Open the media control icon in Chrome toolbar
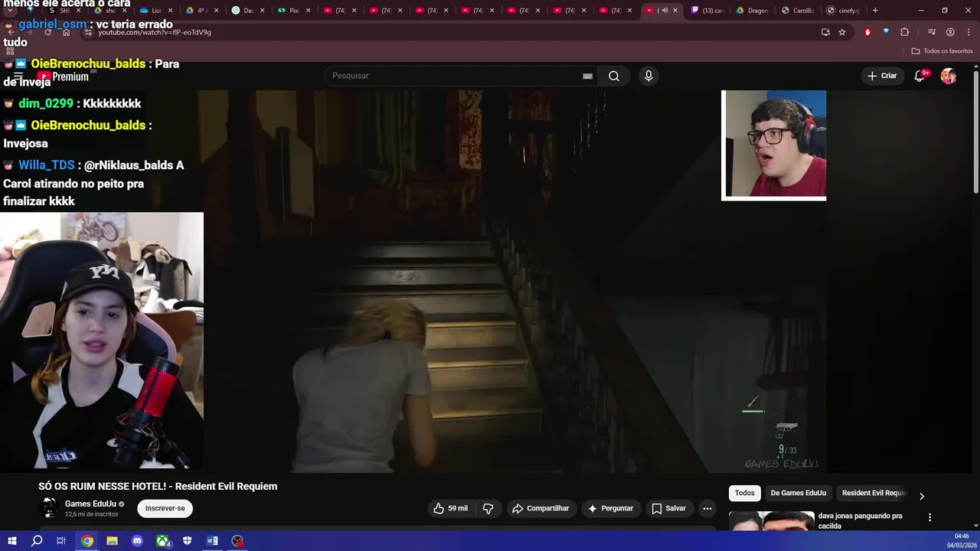Viewport: 980px width, 551px height. click(x=932, y=32)
